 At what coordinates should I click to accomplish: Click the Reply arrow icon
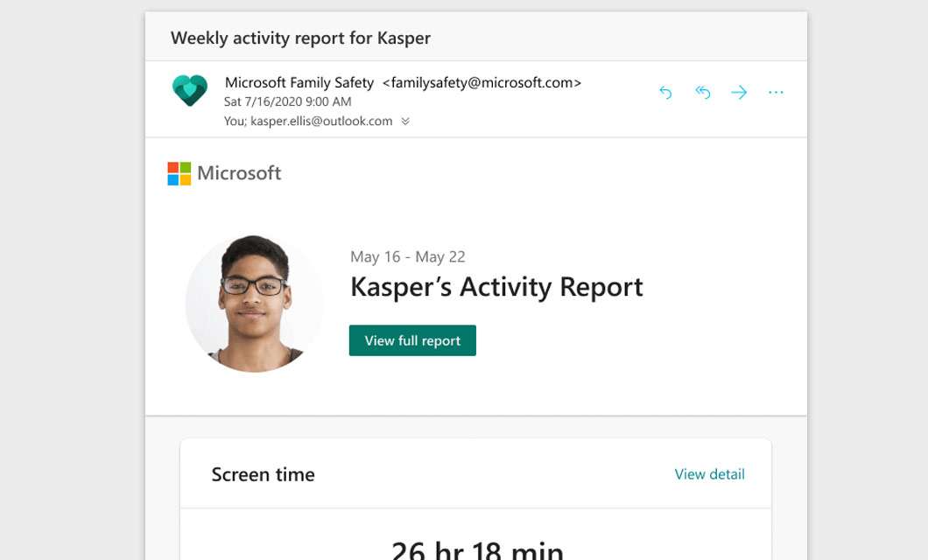click(666, 92)
